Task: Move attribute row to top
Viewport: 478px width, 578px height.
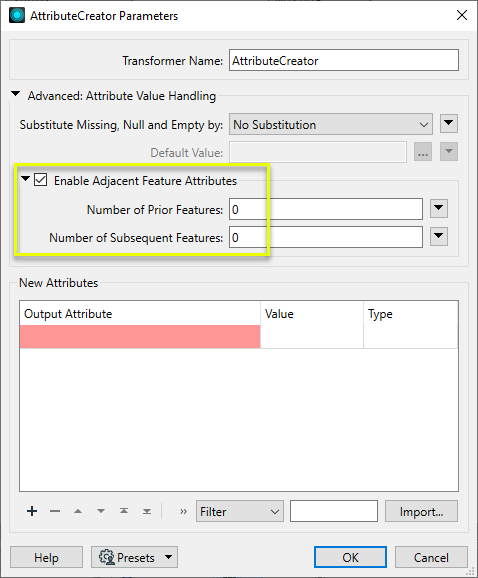Action: 124,511
